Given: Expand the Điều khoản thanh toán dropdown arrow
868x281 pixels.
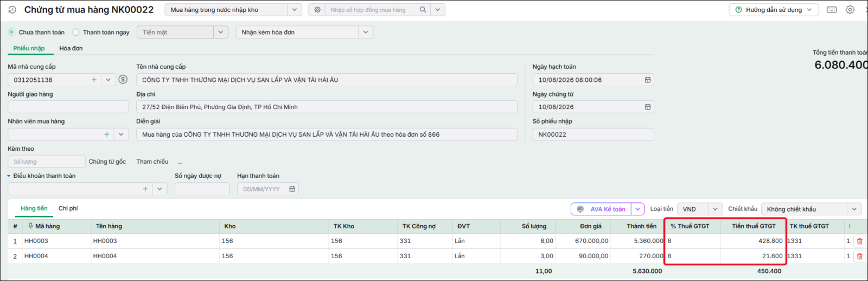Looking at the screenshot, I should coord(160,189).
